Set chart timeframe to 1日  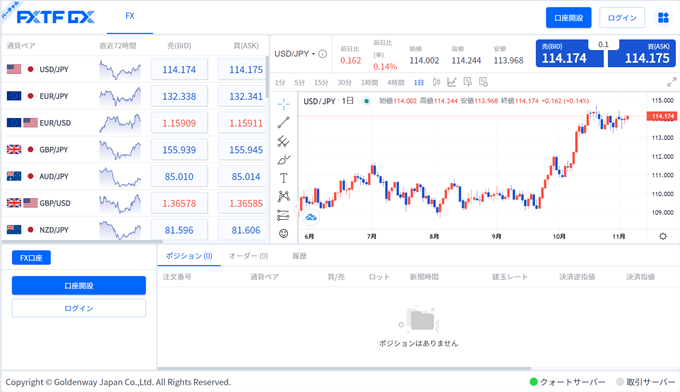[x=418, y=82]
